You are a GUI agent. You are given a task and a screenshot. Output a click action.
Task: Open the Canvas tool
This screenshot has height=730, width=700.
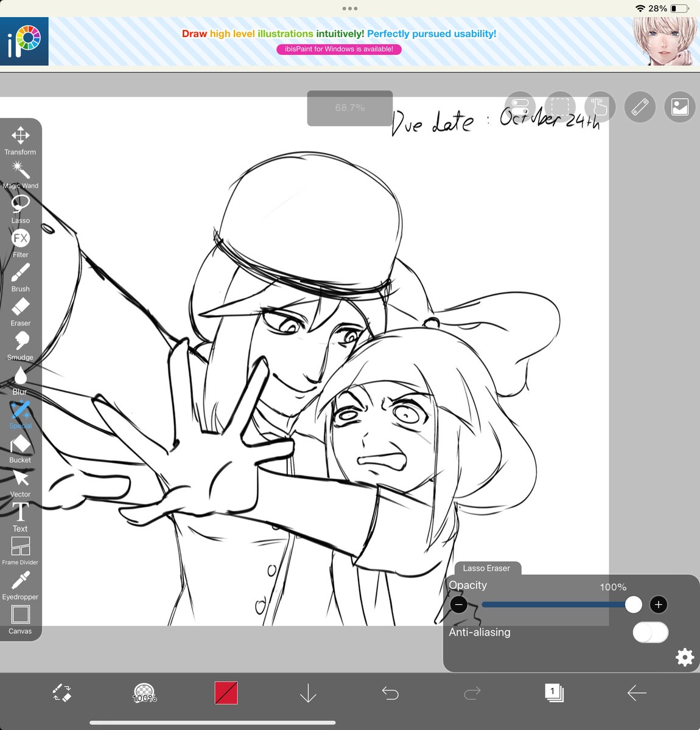coord(20,620)
